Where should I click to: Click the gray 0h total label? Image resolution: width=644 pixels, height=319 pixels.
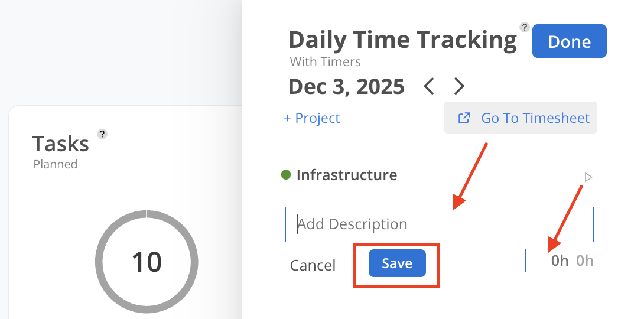click(585, 261)
